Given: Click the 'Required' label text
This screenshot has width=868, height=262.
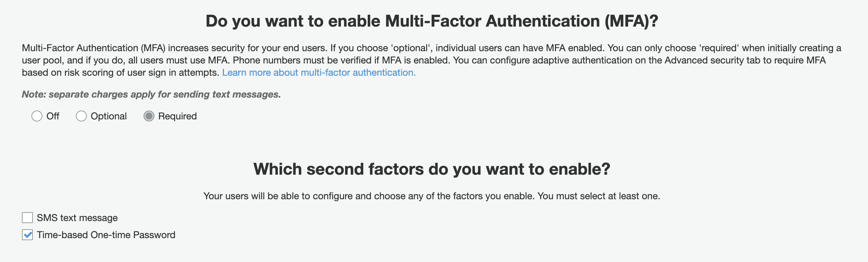Looking at the screenshot, I should point(177,116).
